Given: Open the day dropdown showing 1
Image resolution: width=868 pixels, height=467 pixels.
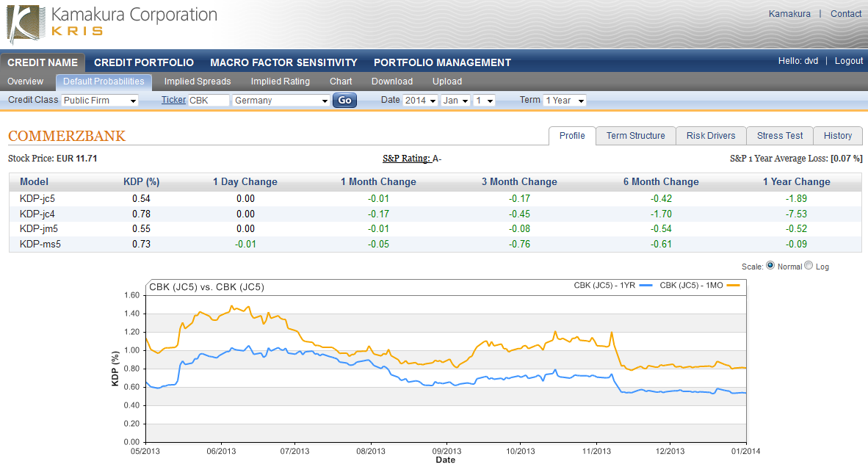Looking at the screenshot, I should pos(484,100).
